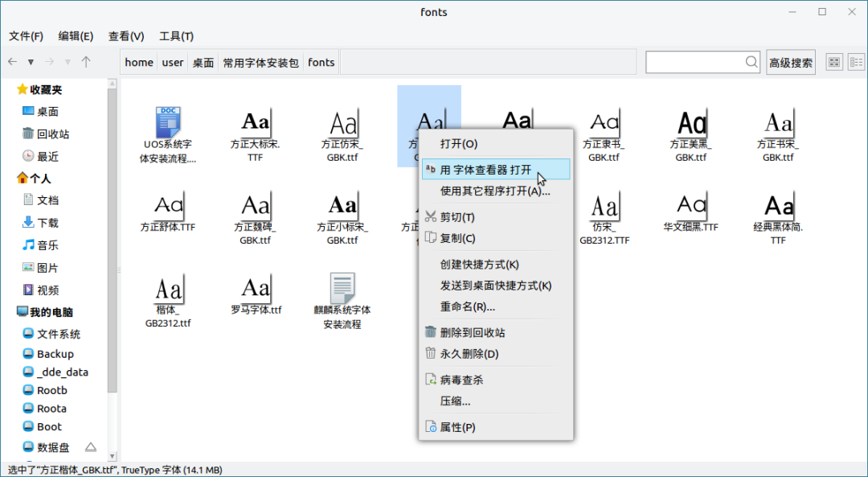This screenshot has width=868, height=477.
Task: Select the 方正美黑_GBK.ttf font icon
Action: pyautogui.click(x=691, y=122)
